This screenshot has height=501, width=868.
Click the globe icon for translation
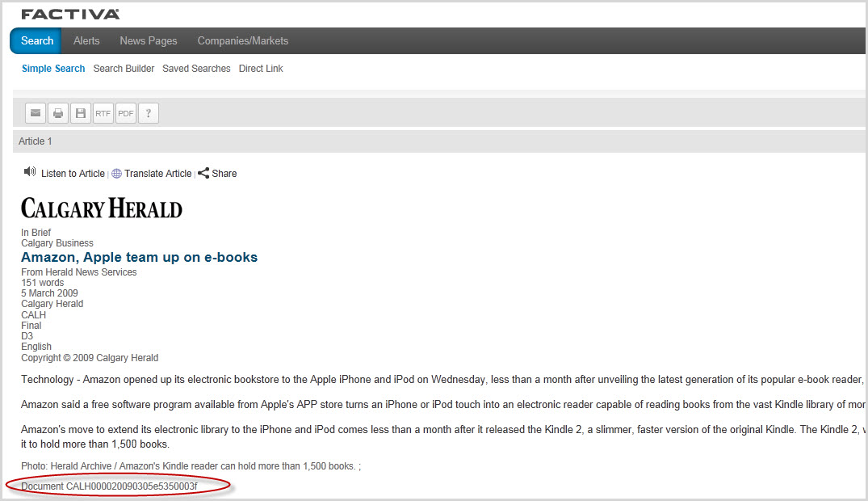point(116,174)
